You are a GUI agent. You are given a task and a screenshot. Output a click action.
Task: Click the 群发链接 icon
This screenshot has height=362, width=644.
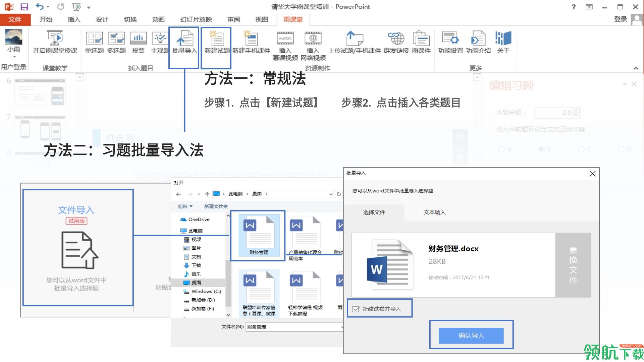[x=396, y=42]
